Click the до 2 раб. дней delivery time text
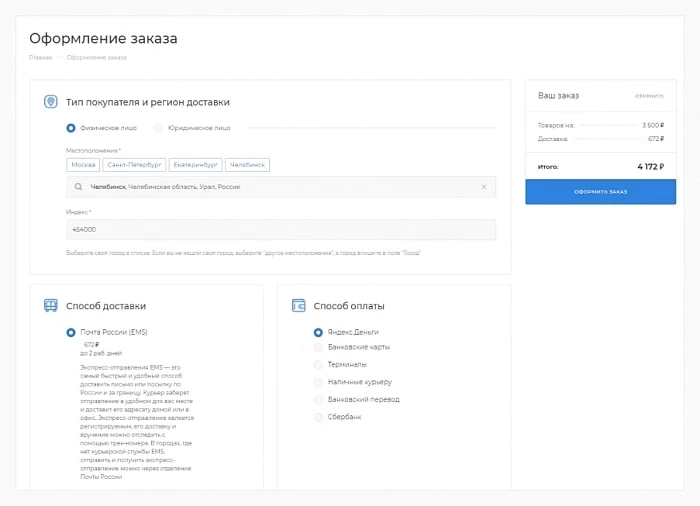Screen dimensions: 700x506 coord(101,353)
